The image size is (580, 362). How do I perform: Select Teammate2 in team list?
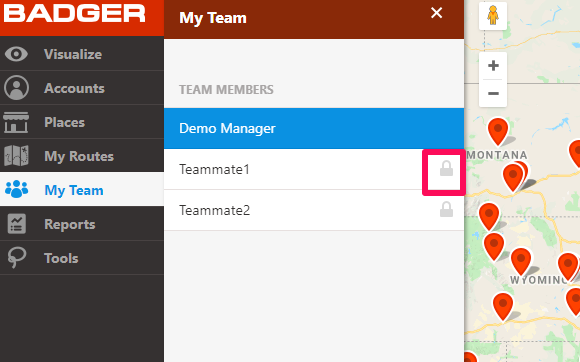click(314, 210)
